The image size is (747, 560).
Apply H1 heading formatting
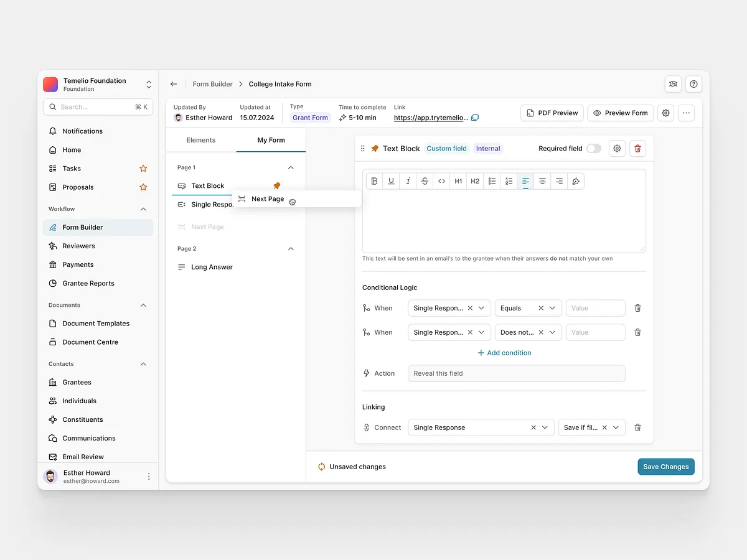point(458,181)
